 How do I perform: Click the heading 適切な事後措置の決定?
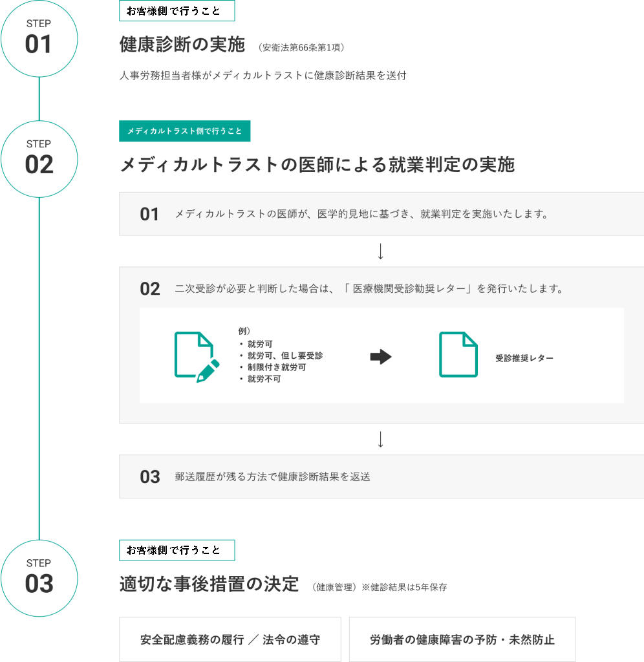[209, 584]
